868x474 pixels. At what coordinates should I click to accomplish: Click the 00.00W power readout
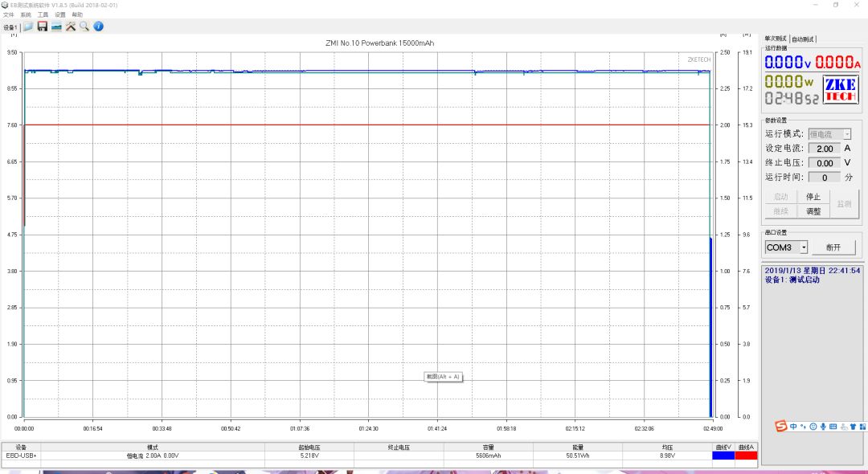(x=789, y=82)
